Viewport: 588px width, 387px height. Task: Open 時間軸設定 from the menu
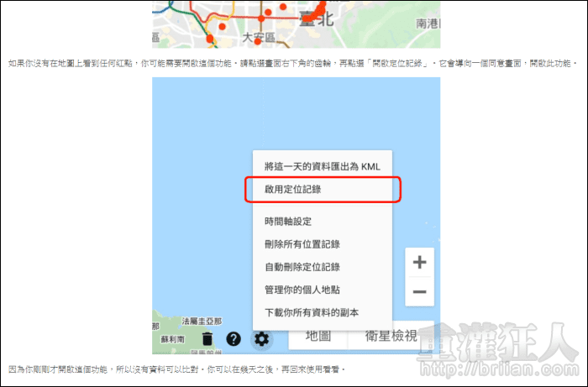(x=288, y=222)
